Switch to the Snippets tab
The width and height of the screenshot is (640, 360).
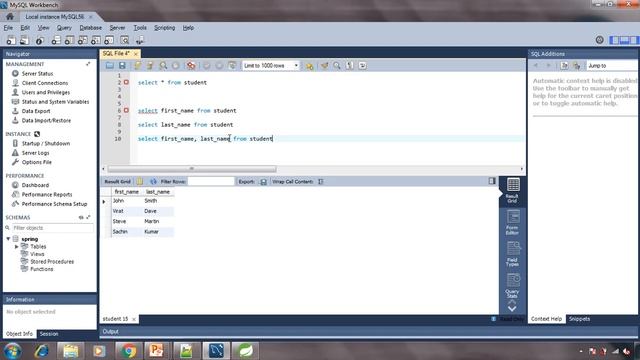click(x=579, y=319)
